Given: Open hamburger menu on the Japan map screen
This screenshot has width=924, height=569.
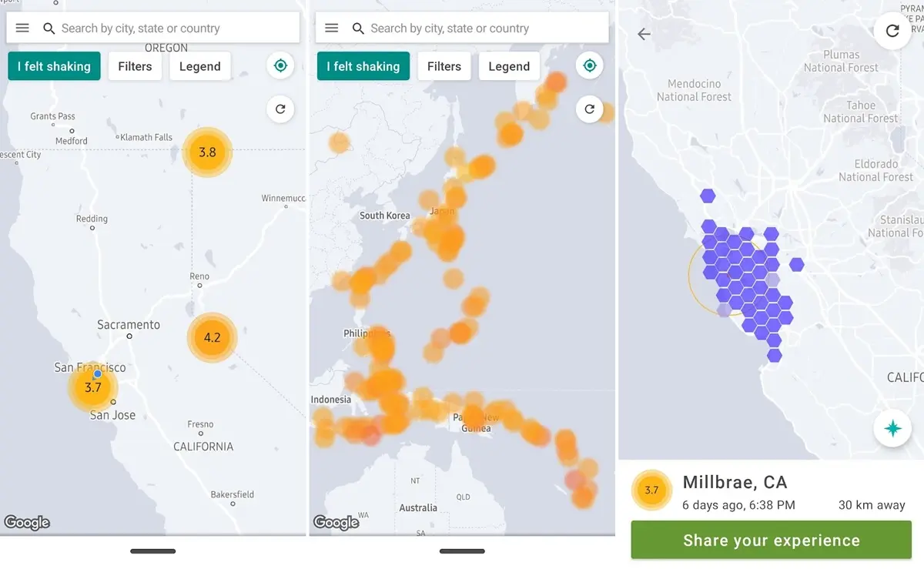Looking at the screenshot, I should (x=332, y=28).
